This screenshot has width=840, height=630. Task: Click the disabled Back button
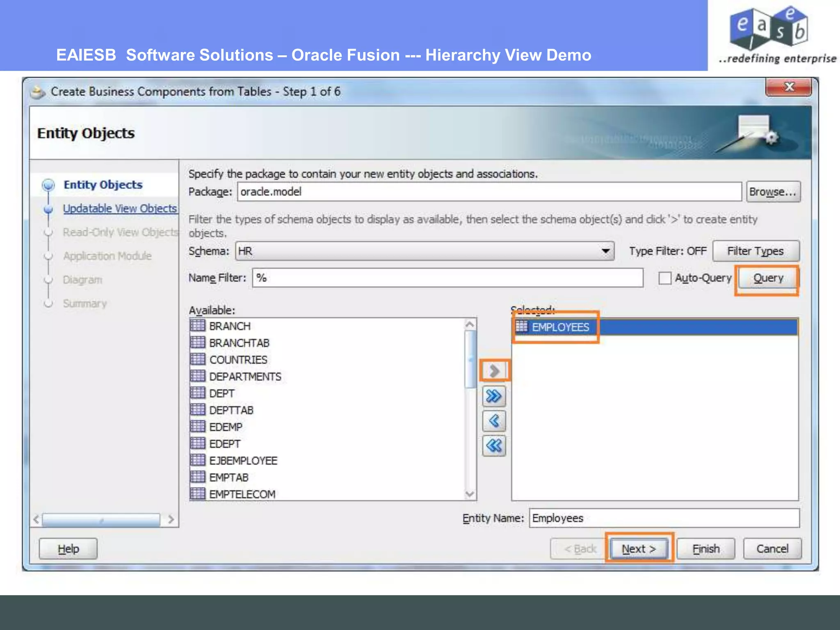click(580, 549)
